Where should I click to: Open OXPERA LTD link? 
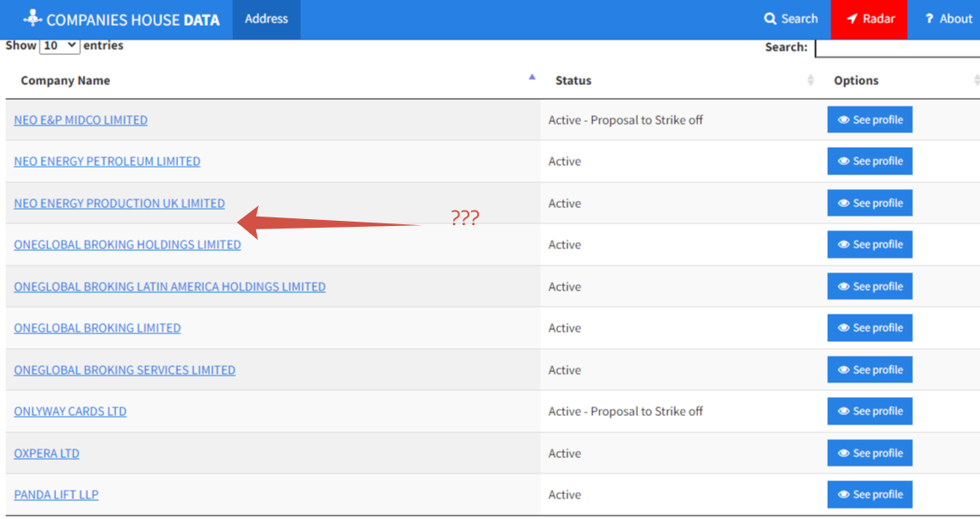point(46,454)
